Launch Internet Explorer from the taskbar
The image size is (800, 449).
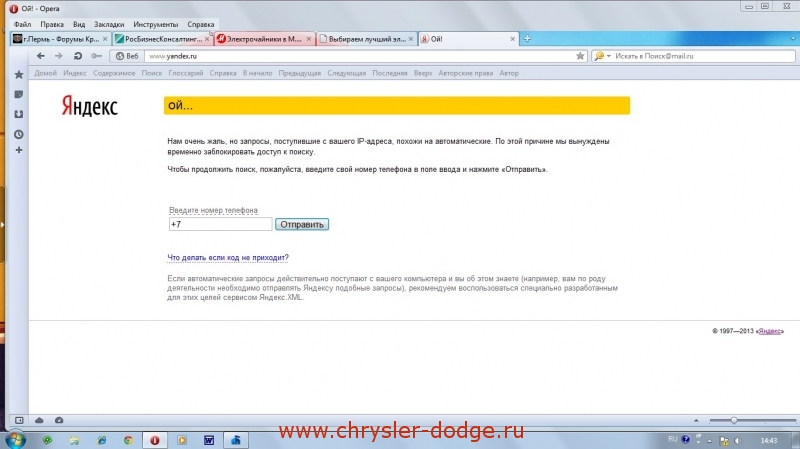[101, 440]
